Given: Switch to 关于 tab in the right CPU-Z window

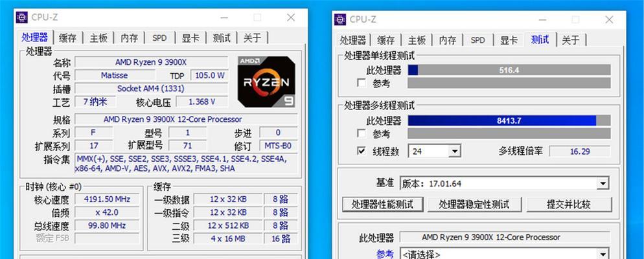Looking at the screenshot, I should click(x=571, y=40).
